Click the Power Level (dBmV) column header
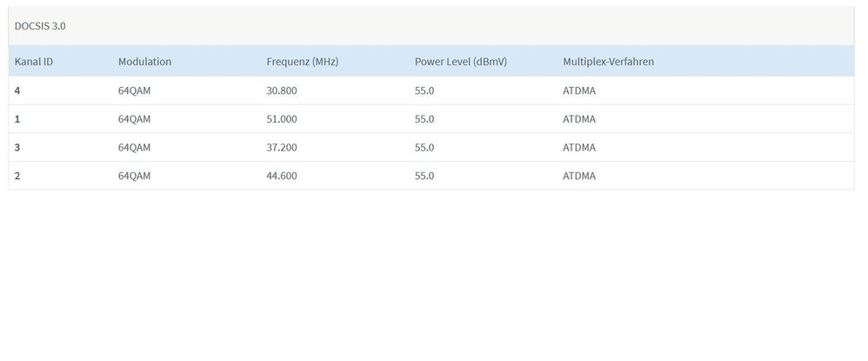Viewport: 868px width, 361px height. [460, 62]
